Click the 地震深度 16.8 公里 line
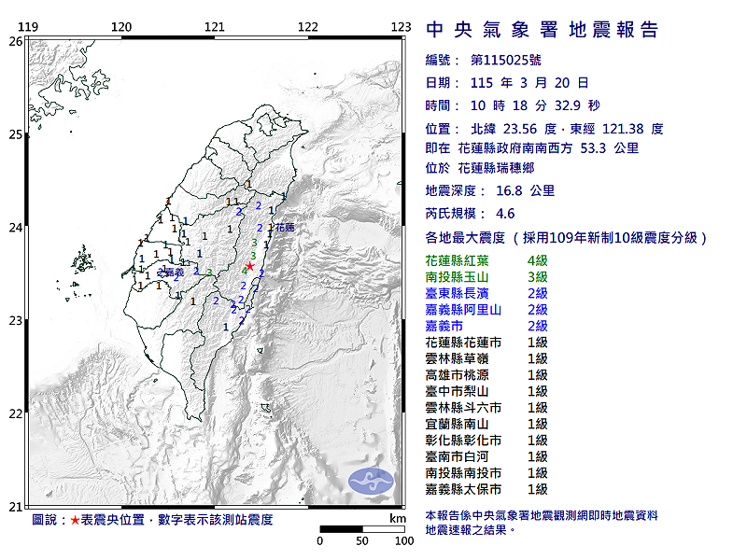Screen dimensions: 747x560 [x=489, y=191]
